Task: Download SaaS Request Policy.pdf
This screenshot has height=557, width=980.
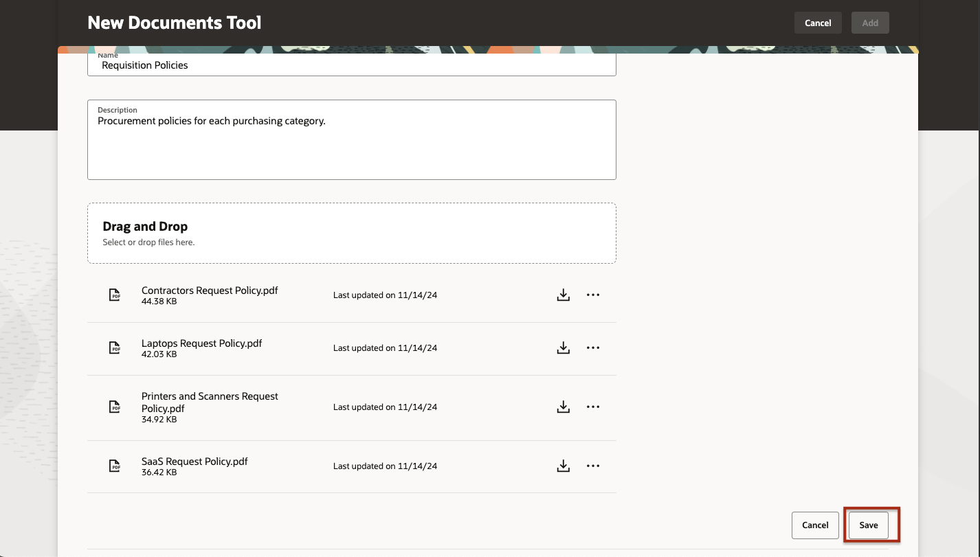Action: [x=563, y=466]
